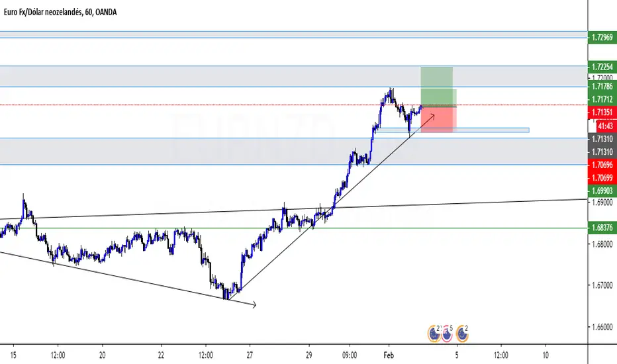This screenshot has height=364, width=617.
Task: Select the red 1.71351 current price label
Action: point(602,113)
